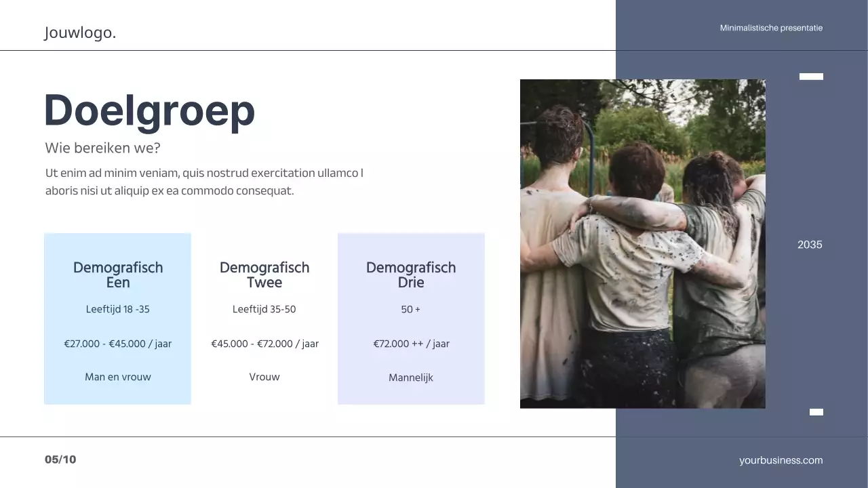868x488 pixels.
Task: Click the 2035 year label
Action: [809, 244]
